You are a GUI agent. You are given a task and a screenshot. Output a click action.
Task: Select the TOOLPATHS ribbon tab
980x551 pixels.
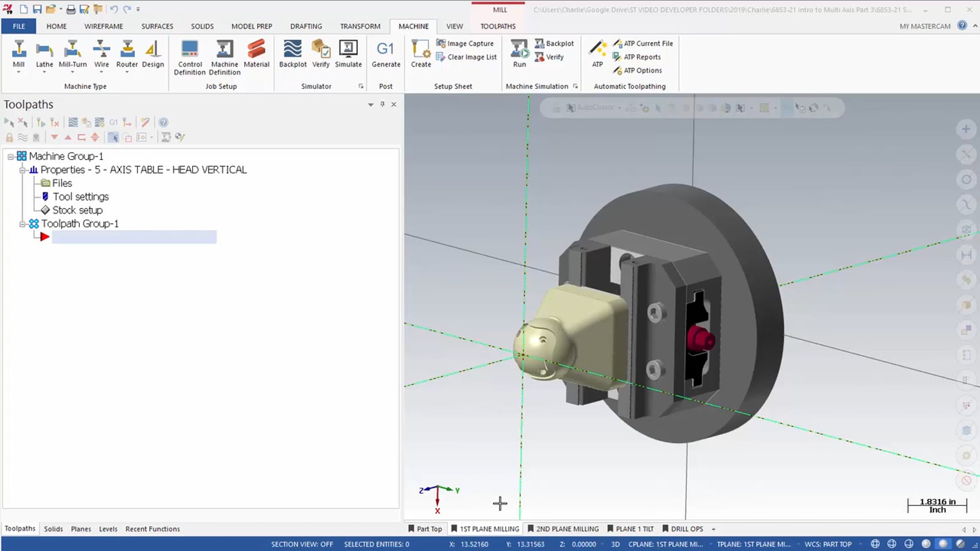[498, 26]
